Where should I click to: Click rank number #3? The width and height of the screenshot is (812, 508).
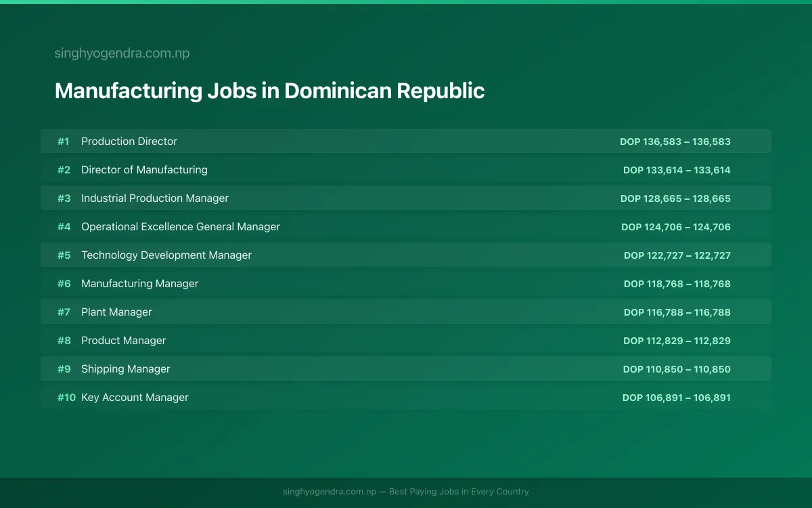tap(64, 198)
